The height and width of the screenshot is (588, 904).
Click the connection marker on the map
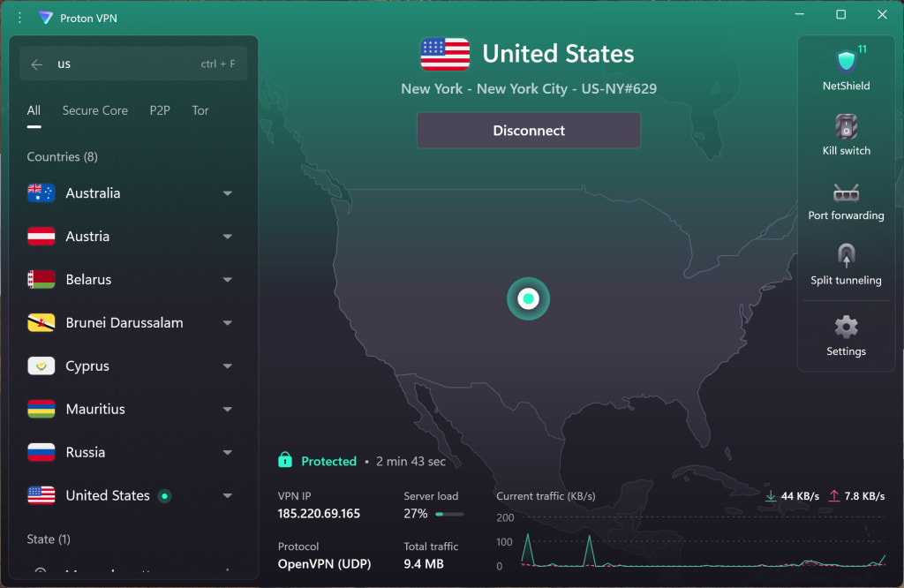528,298
